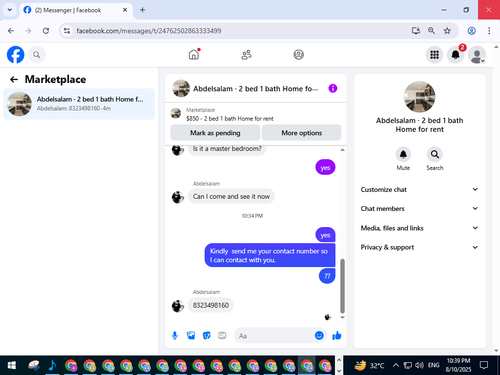Bookmark this page star icon
500x375 pixels.
click(x=447, y=31)
